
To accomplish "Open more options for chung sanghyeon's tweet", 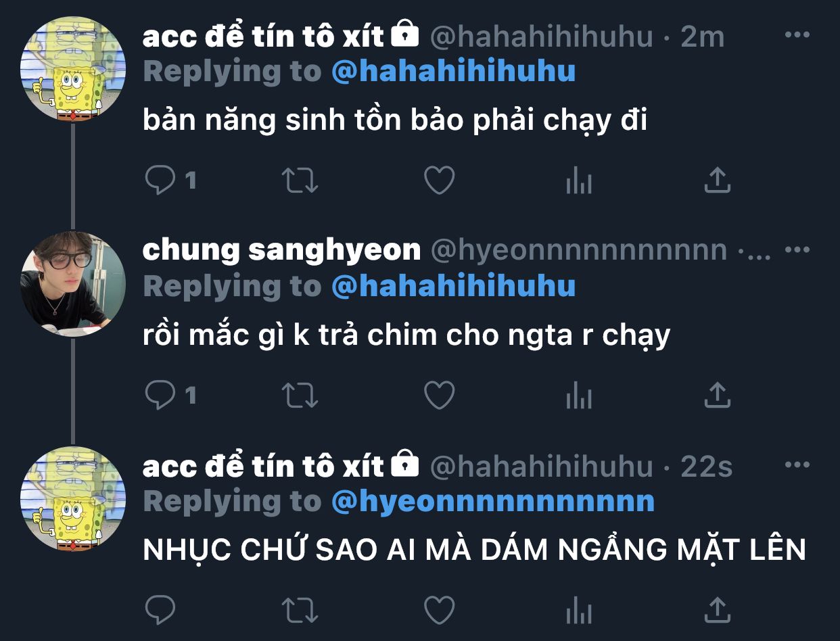I will (x=797, y=250).
